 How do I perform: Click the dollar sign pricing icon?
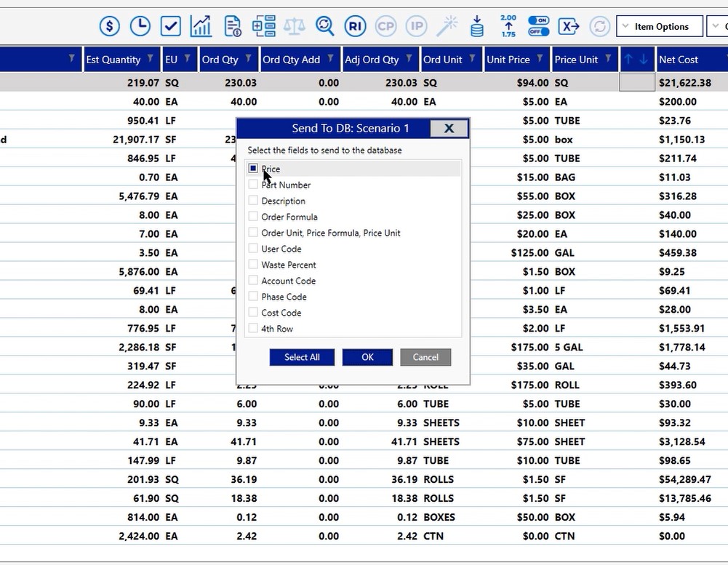[x=109, y=27]
